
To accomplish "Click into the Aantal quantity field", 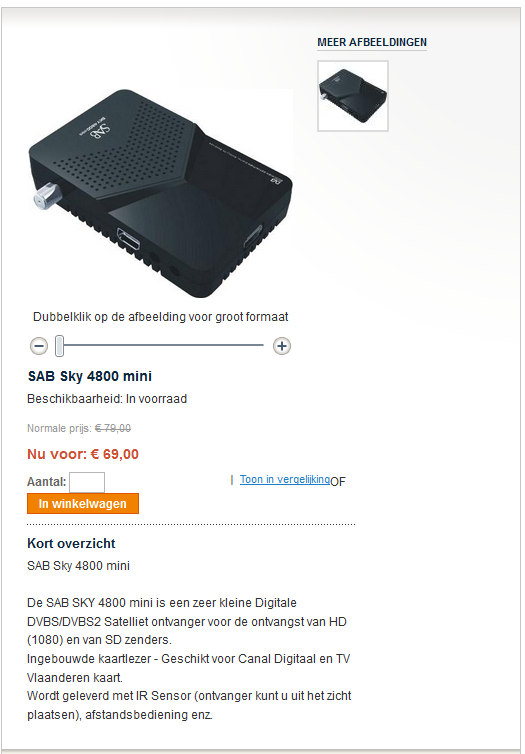I will pos(87,482).
